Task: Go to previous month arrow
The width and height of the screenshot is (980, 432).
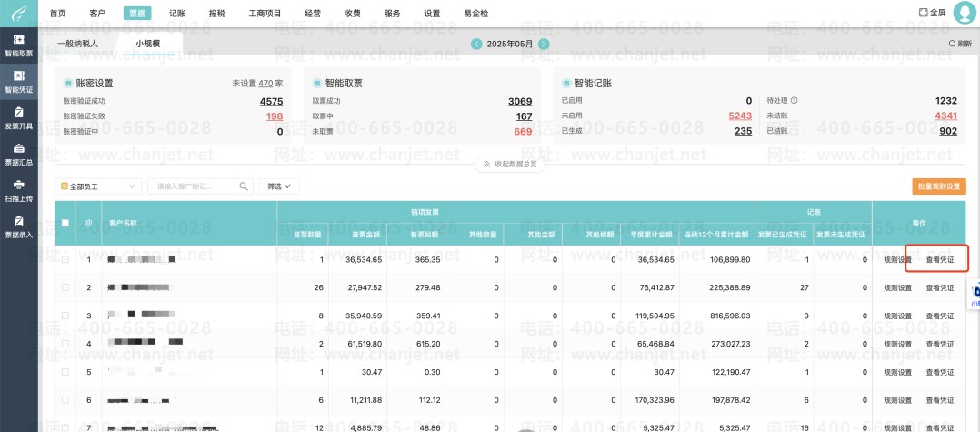Action: (477, 44)
